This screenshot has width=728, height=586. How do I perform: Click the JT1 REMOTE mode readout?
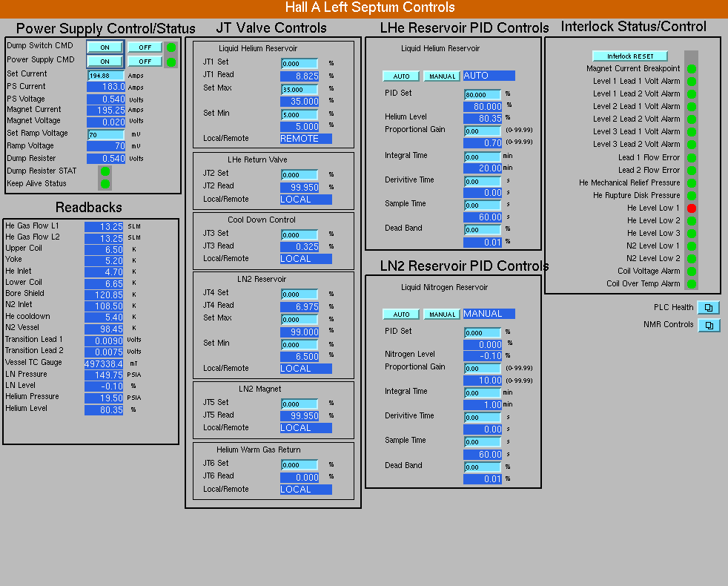(x=306, y=139)
